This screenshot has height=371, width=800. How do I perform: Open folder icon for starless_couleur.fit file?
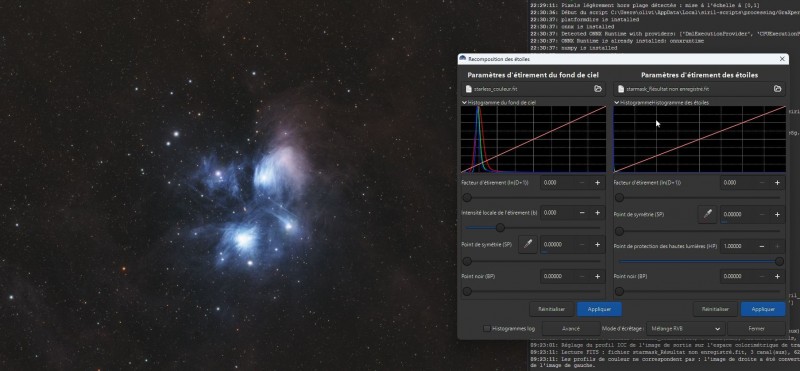597,89
